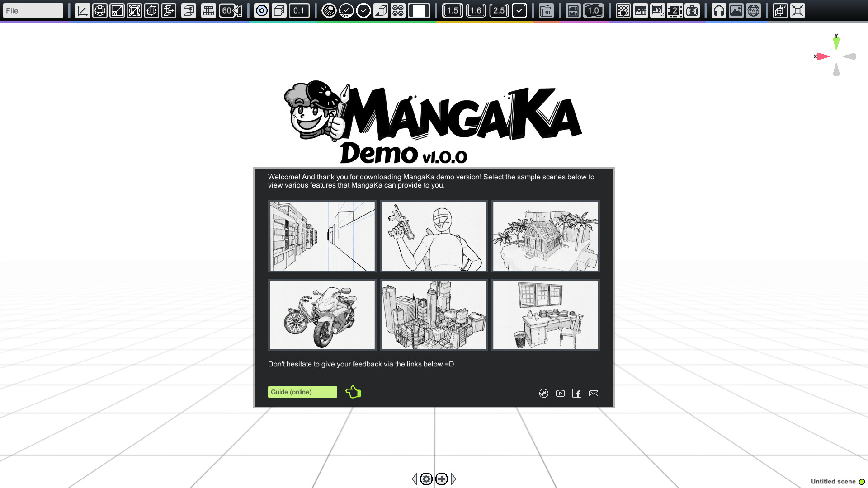
Task: Select the camera icon in the toolbar
Action: point(692,11)
